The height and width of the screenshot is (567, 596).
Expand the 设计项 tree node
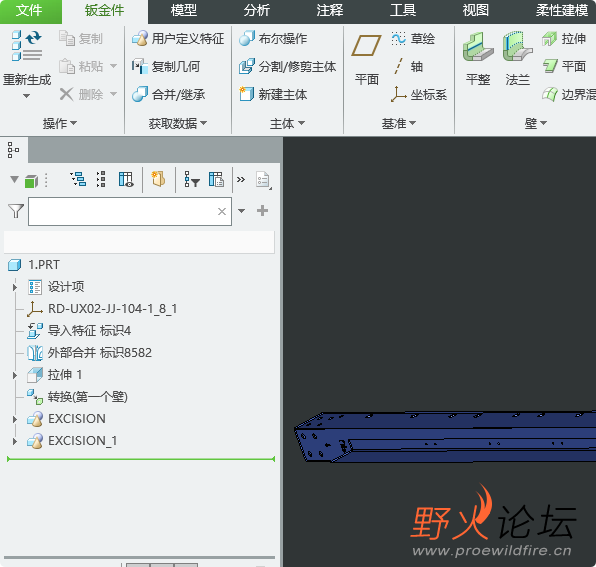pos(14,287)
